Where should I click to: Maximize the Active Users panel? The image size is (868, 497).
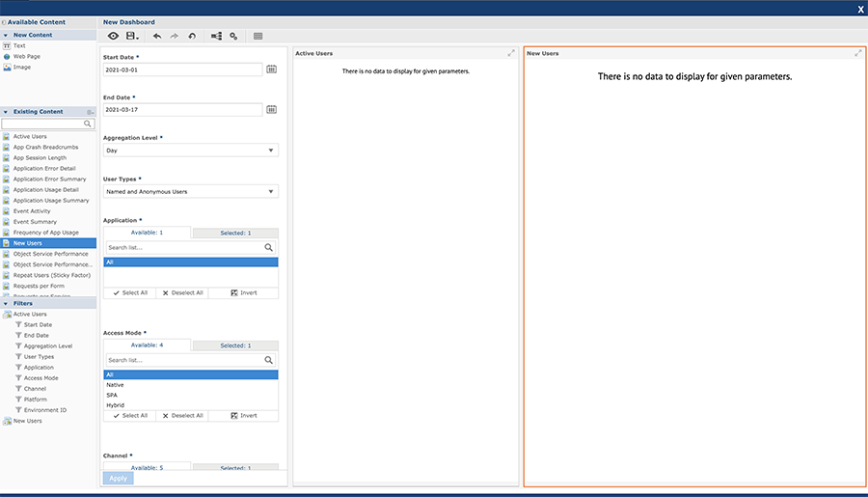click(511, 53)
